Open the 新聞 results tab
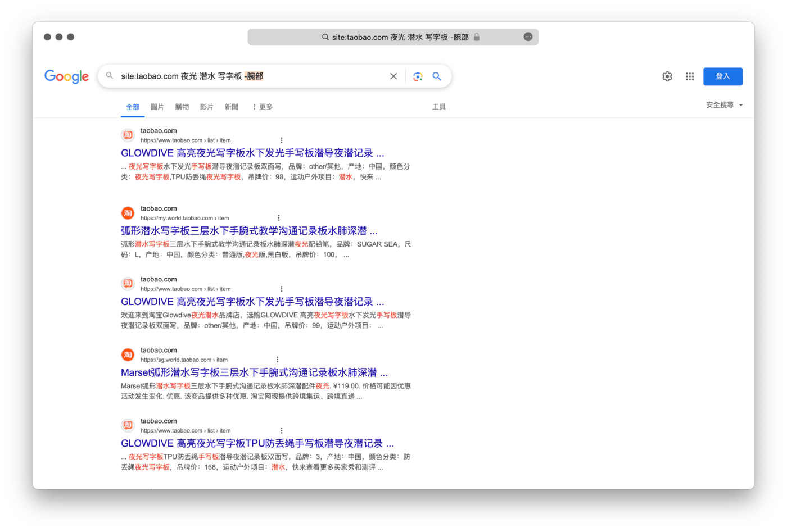Screen dimensions: 787x532 231,107
